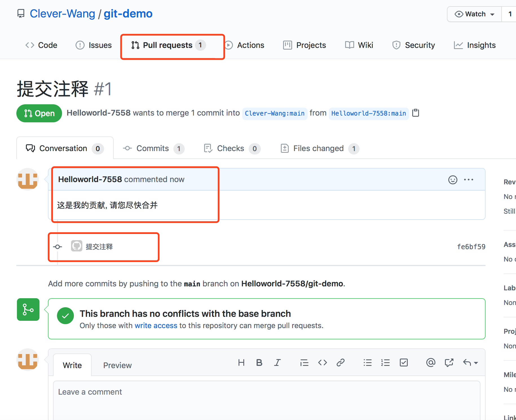The image size is (516, 420).
Task: Apply italic formatting in the comment toolbar
Action: (x=277, y=362)
